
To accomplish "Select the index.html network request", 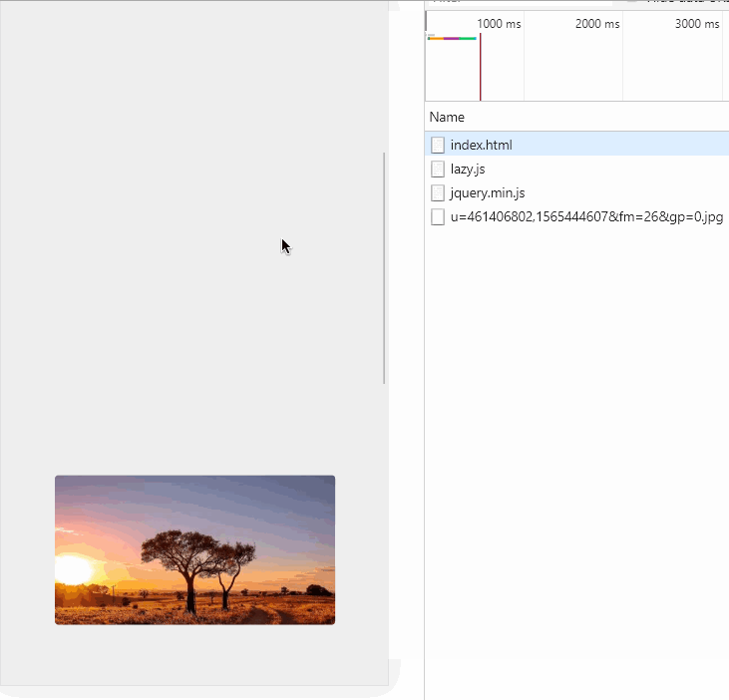I will [576, 145].
